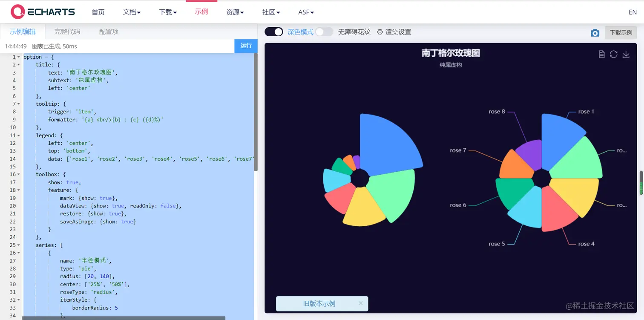Go to 首页 home page
Image resolution: width=644 pixels, height=320 pixels.
[98, 12]
